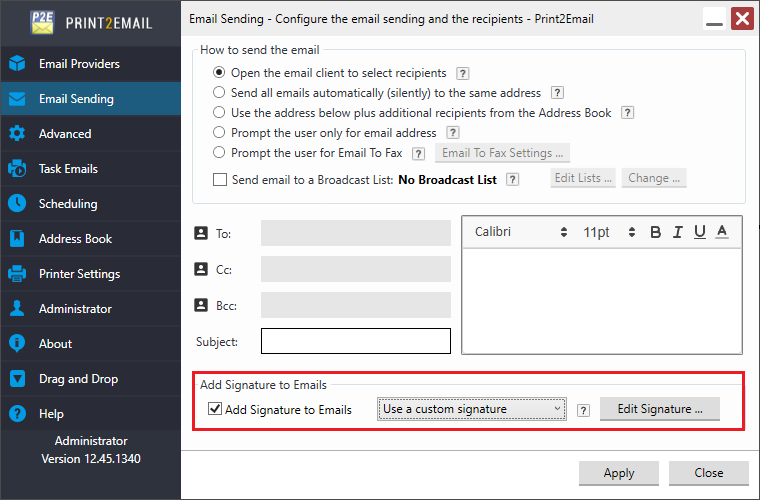The image size is (760, 500).
Task: Click help icon next to signature dropdown
Action: point(584,410)
